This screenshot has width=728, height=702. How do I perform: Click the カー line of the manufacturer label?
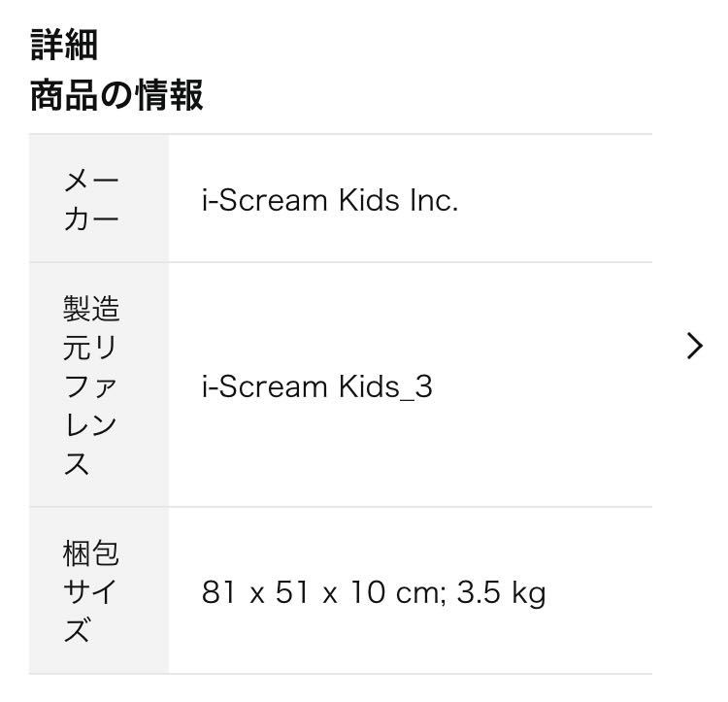[x=92, y=218]
